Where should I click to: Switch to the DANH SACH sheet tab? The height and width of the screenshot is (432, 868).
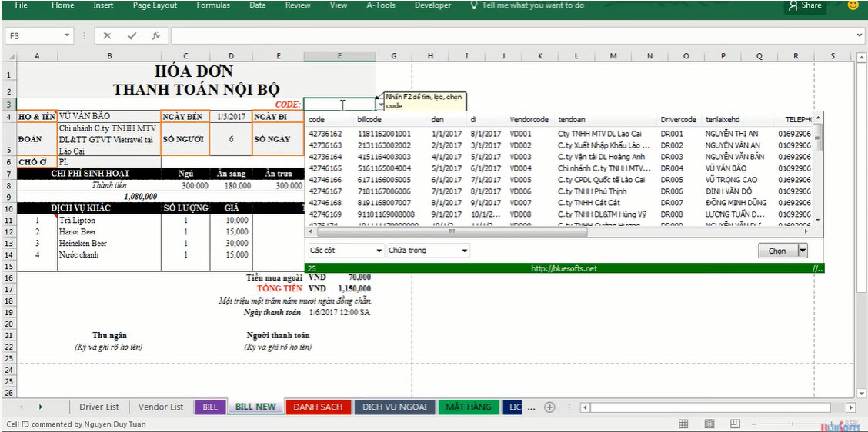(318, 407)
